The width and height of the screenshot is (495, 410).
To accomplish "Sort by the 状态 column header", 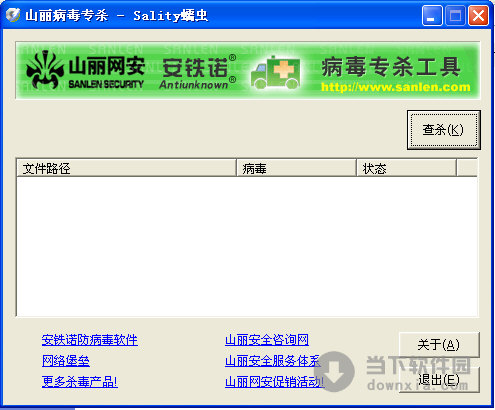I will tap(406, 168).
